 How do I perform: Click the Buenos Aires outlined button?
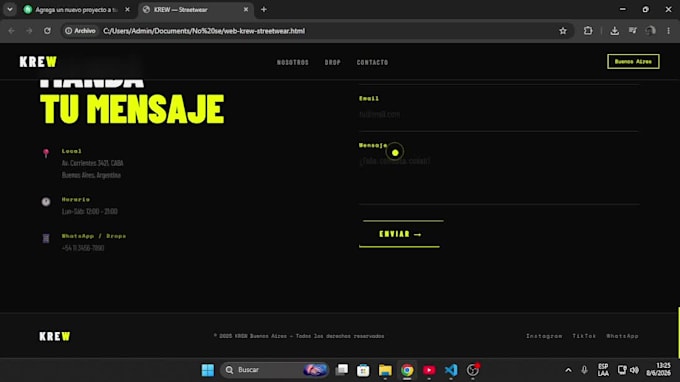tap(633, 62)
